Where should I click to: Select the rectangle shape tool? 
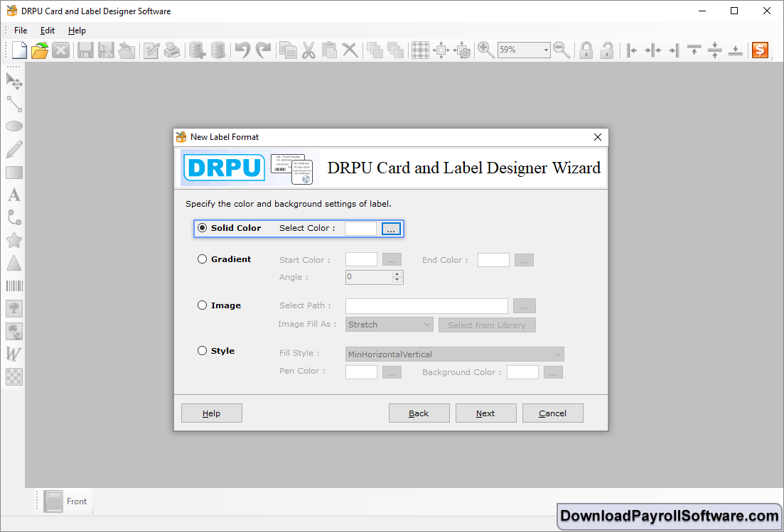point(14,173)
